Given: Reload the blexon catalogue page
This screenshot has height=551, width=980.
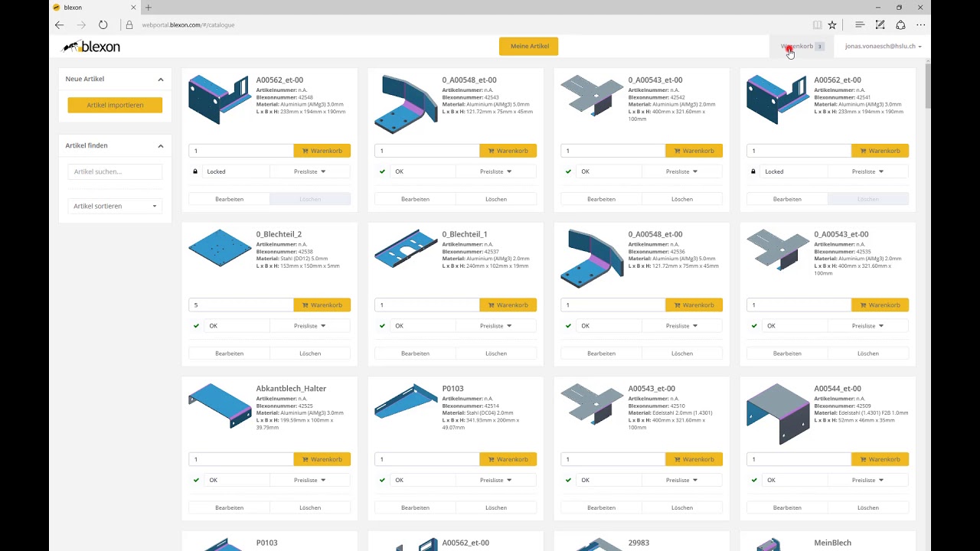Looking at the screenshot, I should point(103,24).
